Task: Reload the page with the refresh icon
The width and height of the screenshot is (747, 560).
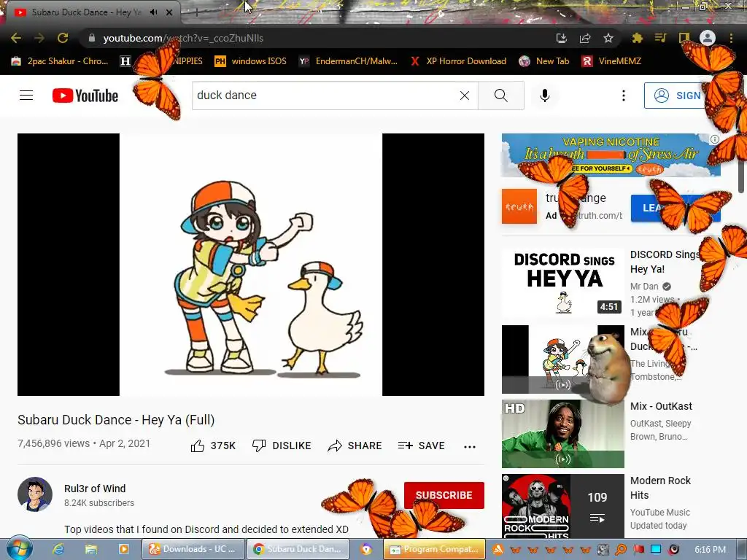Action: click(x=63, y=38)
